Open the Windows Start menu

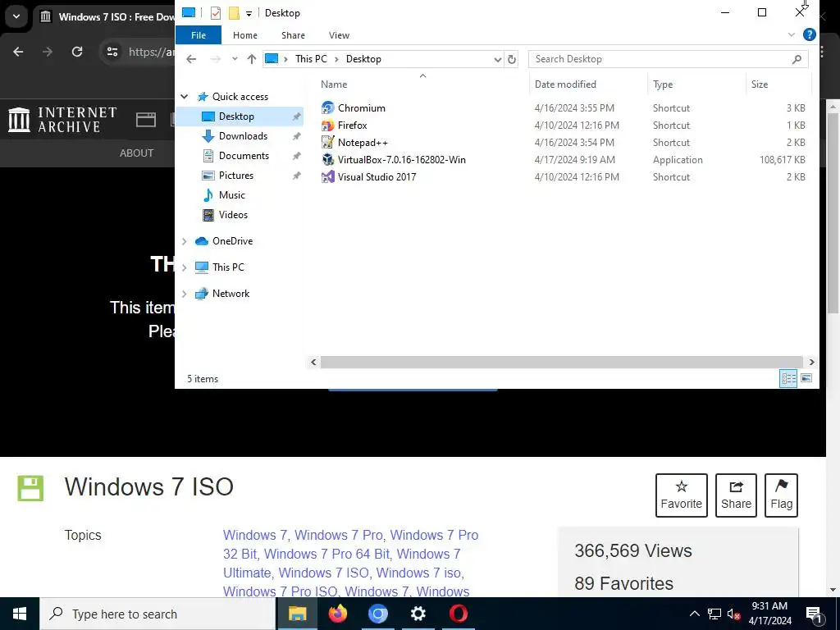pos(20,614)
